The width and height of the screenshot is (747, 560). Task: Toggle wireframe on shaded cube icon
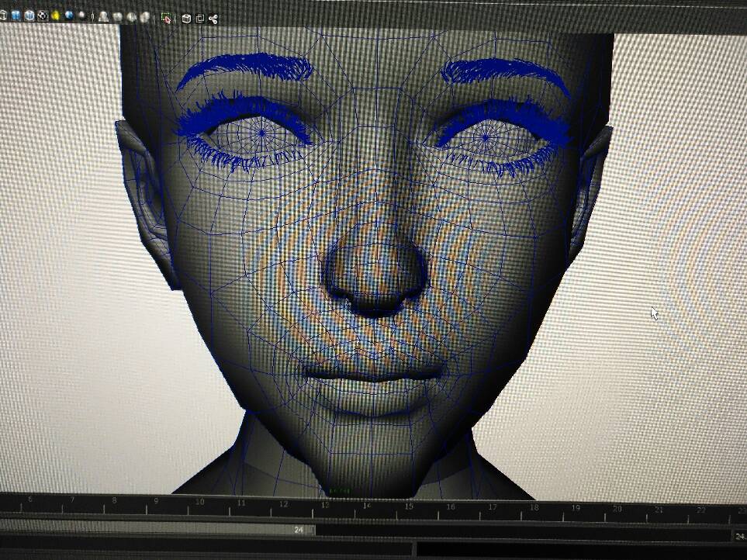pos(29,16)
